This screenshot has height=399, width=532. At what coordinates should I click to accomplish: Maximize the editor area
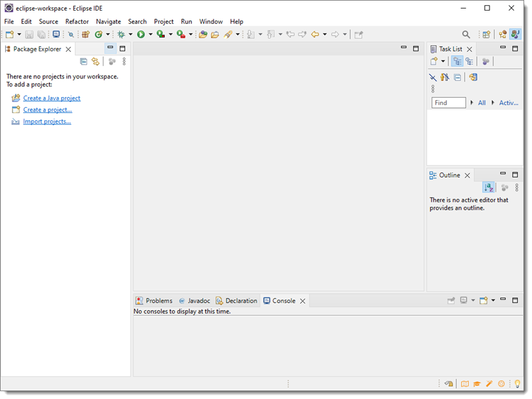tap(416, 49)
